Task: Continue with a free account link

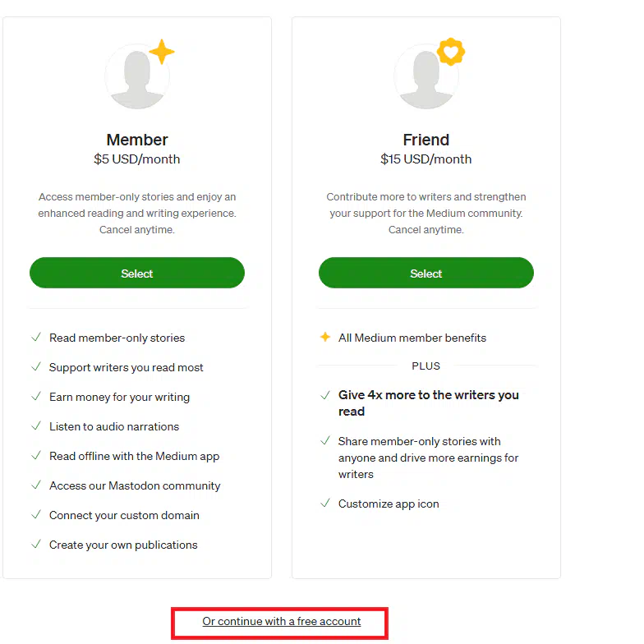Action: (x=281, y=621)
